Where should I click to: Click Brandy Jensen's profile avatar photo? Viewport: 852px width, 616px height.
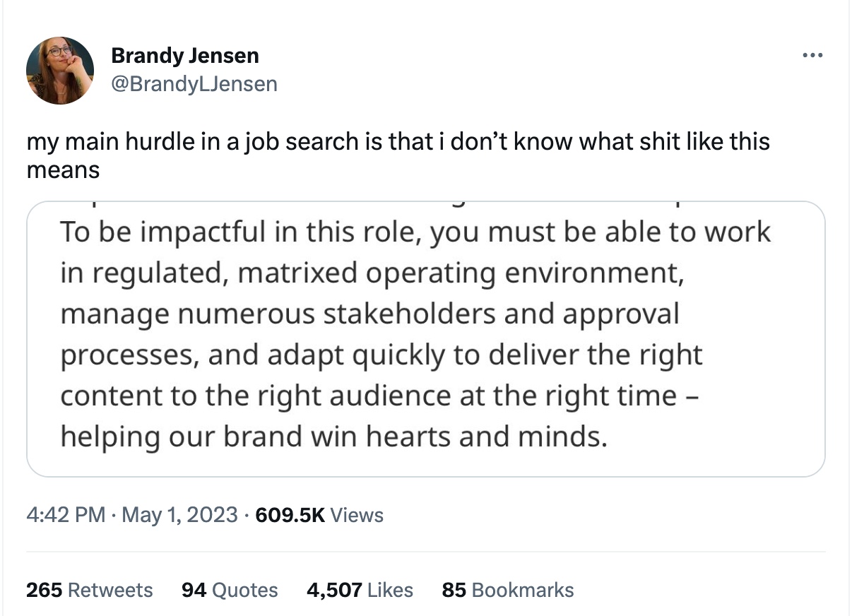pos(60,70)
